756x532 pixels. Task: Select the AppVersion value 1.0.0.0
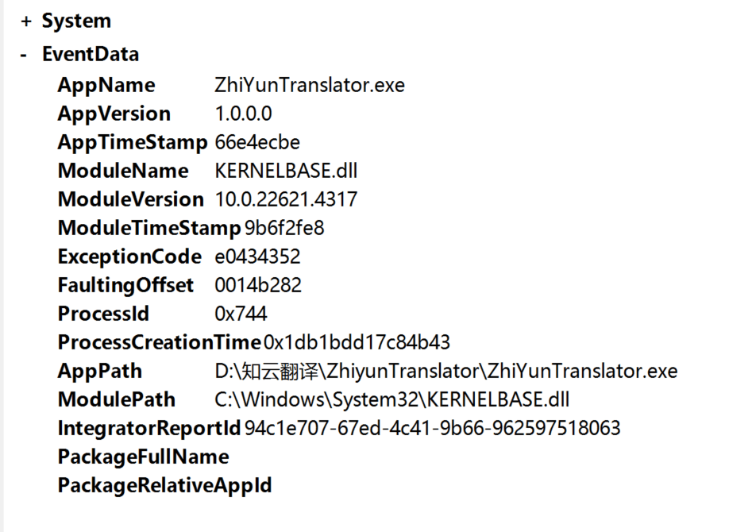244,114
